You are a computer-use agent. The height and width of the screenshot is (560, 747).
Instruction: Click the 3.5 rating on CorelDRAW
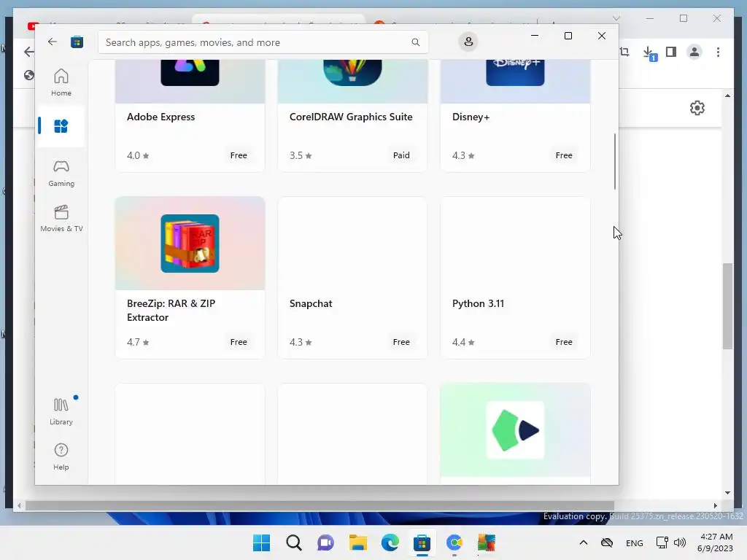coord(301,155)
